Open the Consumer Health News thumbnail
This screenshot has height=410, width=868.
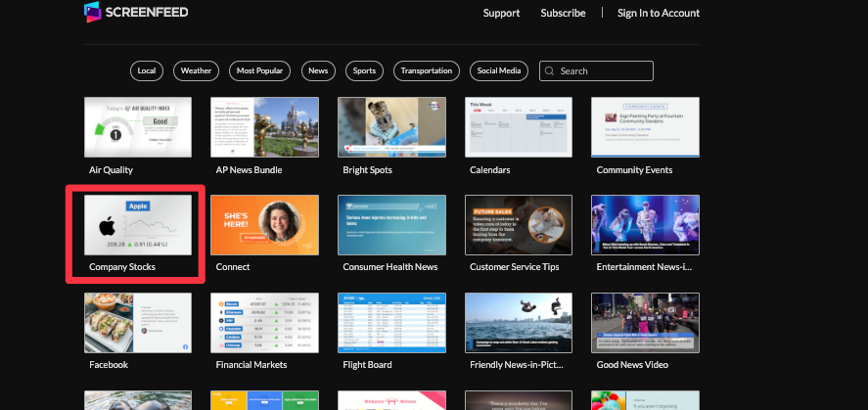392,225
